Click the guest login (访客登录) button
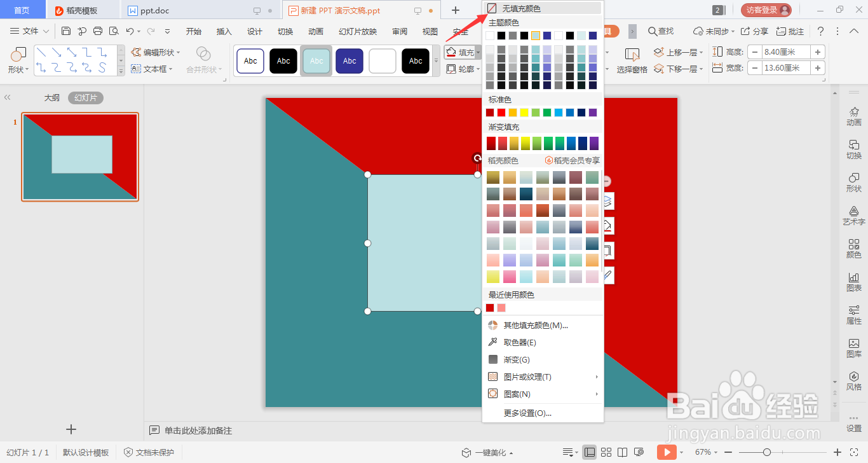 click(x=766, y=10)
